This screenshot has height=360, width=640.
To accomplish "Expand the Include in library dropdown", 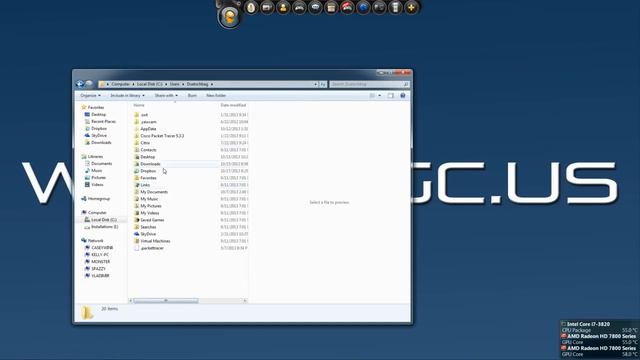I will click(x=127, y=96).
